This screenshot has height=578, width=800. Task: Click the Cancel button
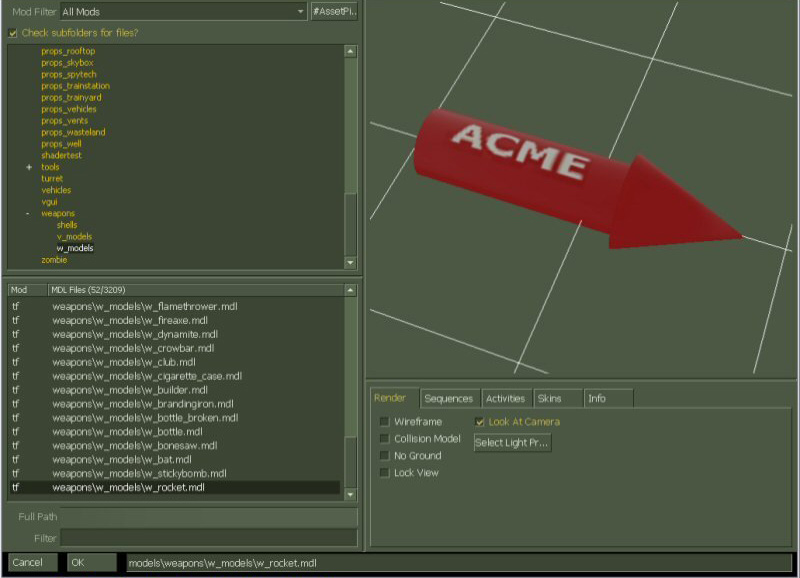(32, 563)
